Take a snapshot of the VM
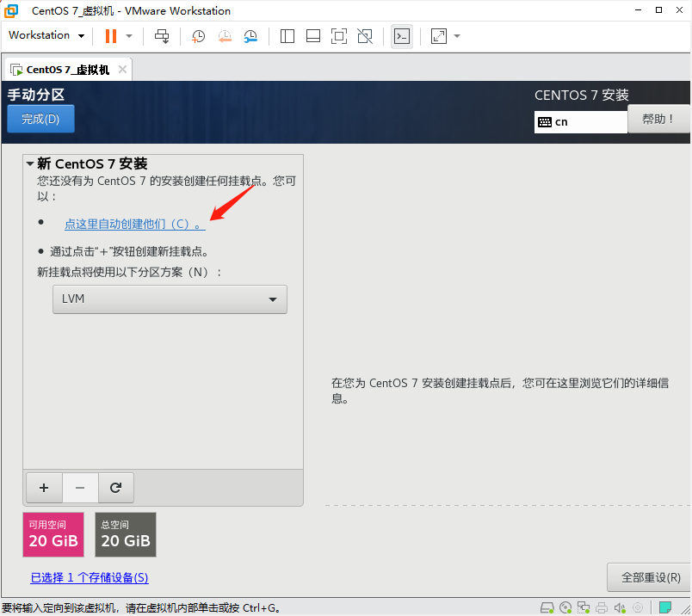This screenshot has width=692, height=616. tap(198, 36)
